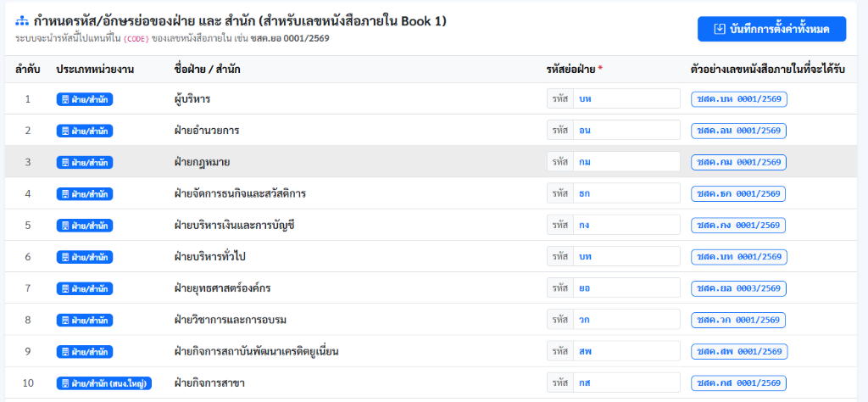The width and height of the screenshot is (868, 402).
Task: Click the building icon badge in the ฝ่ายอำนวยการ row
Action: [x=85, y=131]
